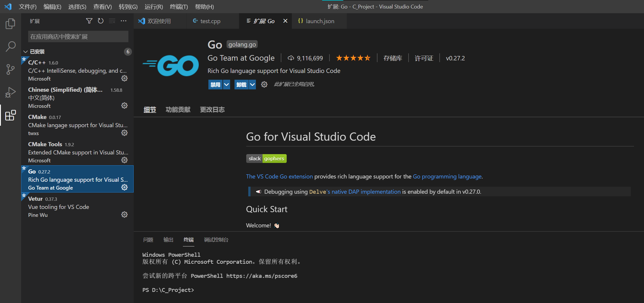Click the install count 9,116,699
Viewport: 644px width, 303px height.
coord(305,58)
